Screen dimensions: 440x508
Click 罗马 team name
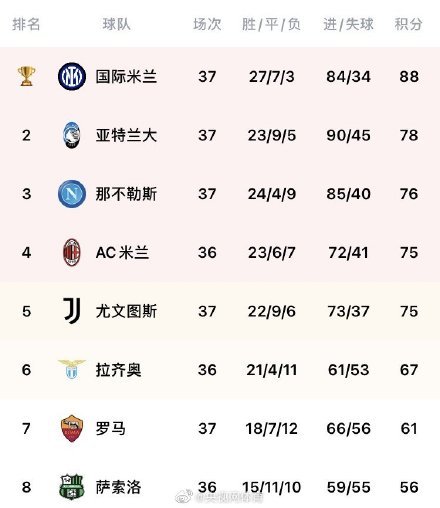111,428
